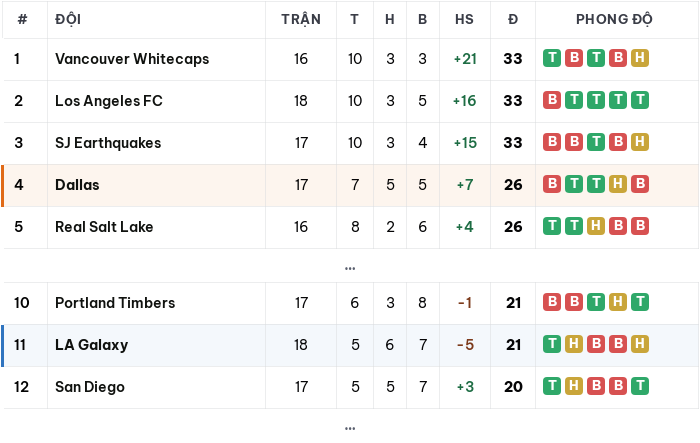Sort by the Đ points column header
Screen dimensions: 700x443
(x=513, y=19)
